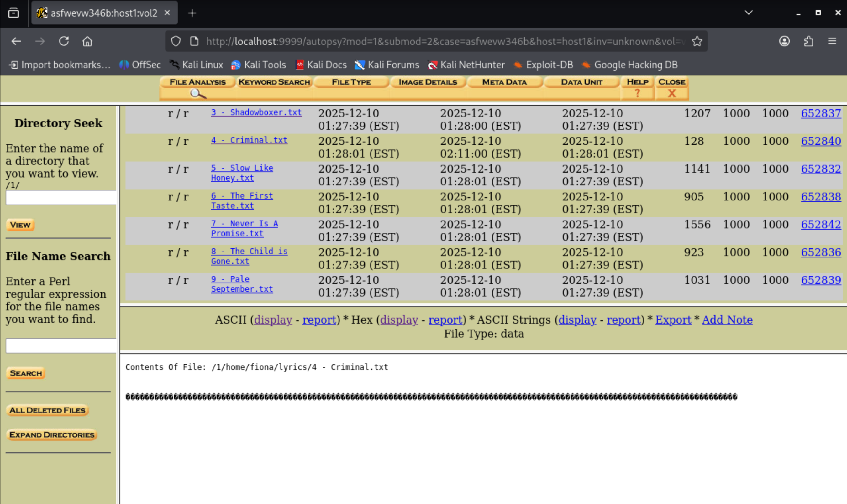Image resolution: width=847 pixels, height=504 pixels.
Task: Open the Image Details tab
Action: pos(428,82)
